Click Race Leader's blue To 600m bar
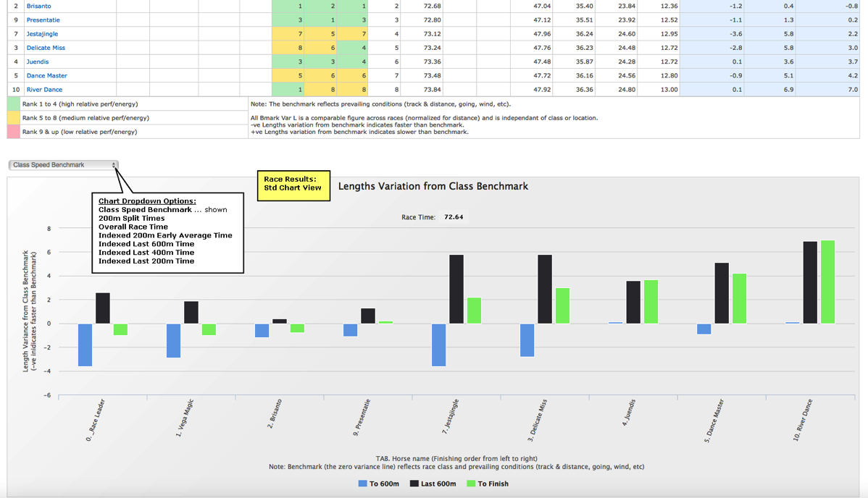868x498 pixels. click(x=85, y=345)
